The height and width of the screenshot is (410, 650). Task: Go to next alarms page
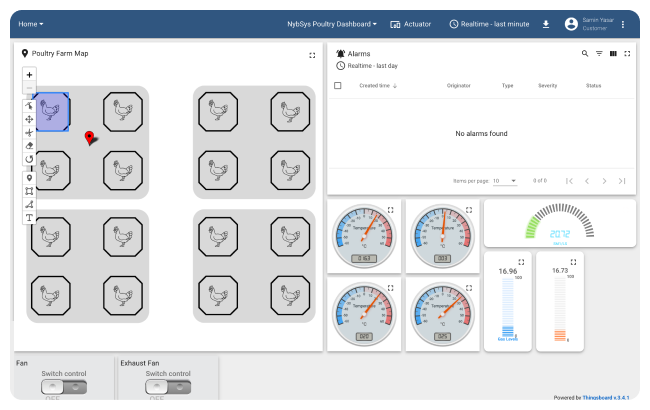tap(604, 181)
